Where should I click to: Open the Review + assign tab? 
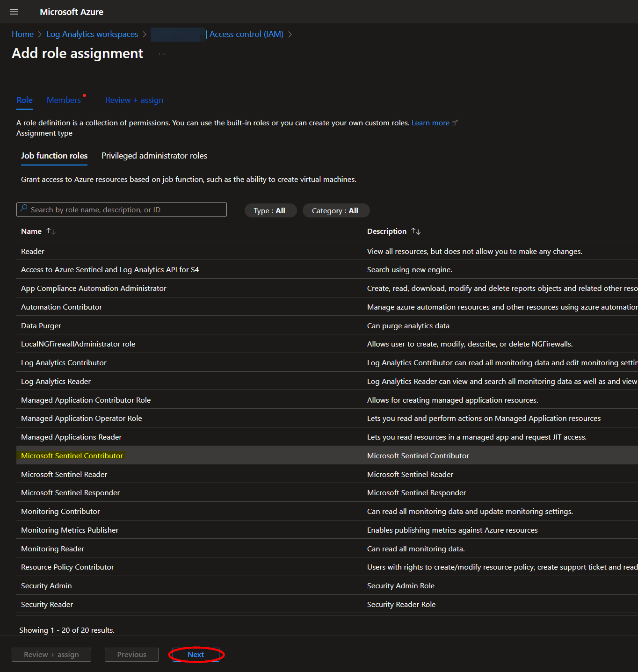click(134, 100)
